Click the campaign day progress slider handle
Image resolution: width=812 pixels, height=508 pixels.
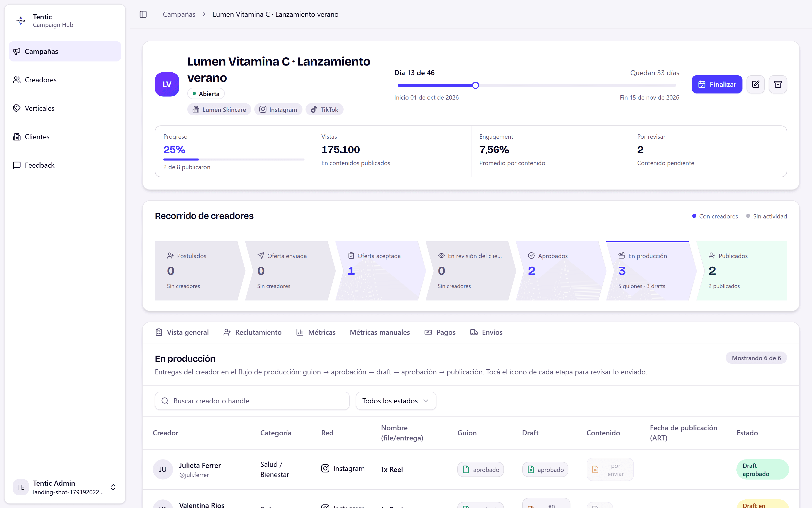476,85
